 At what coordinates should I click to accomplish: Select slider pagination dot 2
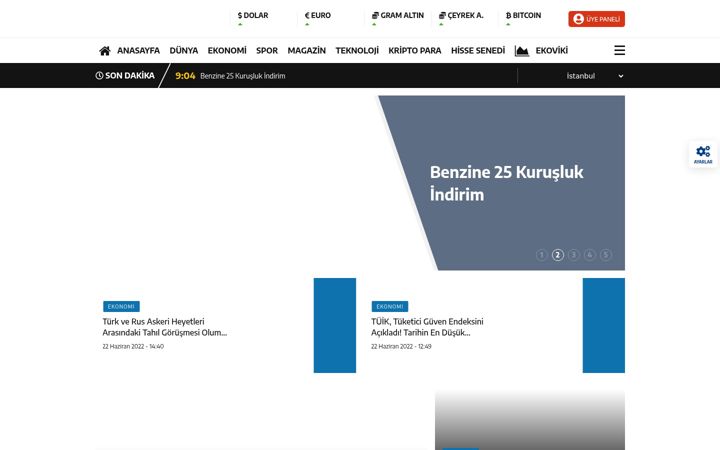pyautogui.click(x=557, y=255)
